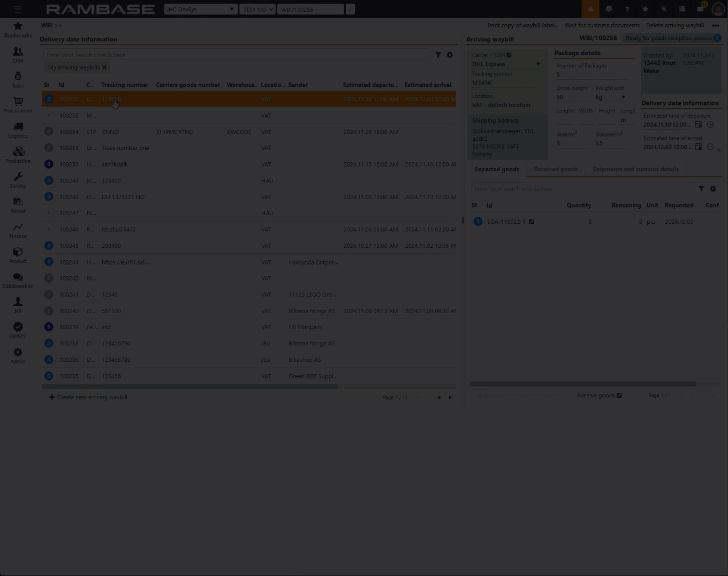Open the QHSE5 module icon

[18, 330]
